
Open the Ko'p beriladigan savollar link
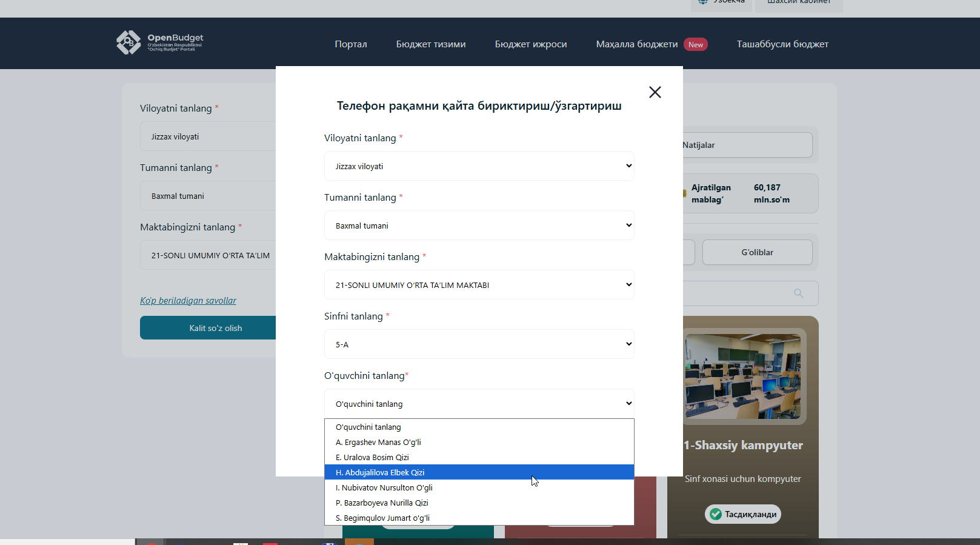point(188,301)
